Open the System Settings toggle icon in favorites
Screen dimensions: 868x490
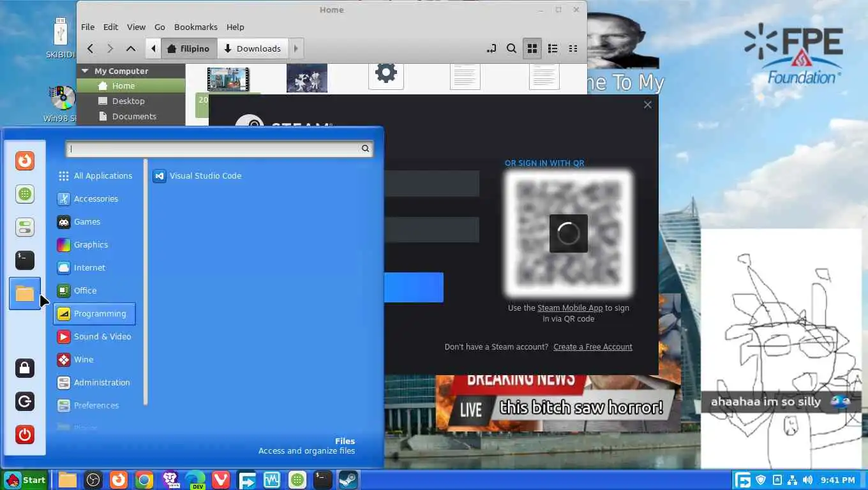point(25,227)
